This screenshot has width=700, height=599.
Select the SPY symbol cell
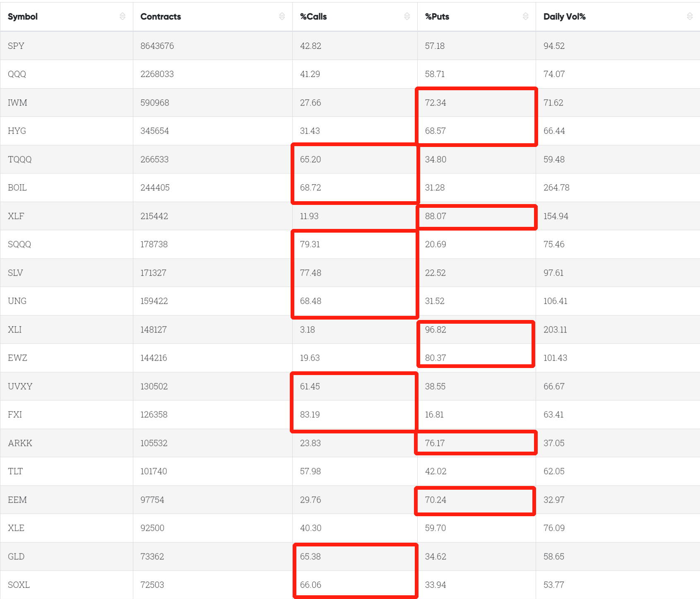16,46
